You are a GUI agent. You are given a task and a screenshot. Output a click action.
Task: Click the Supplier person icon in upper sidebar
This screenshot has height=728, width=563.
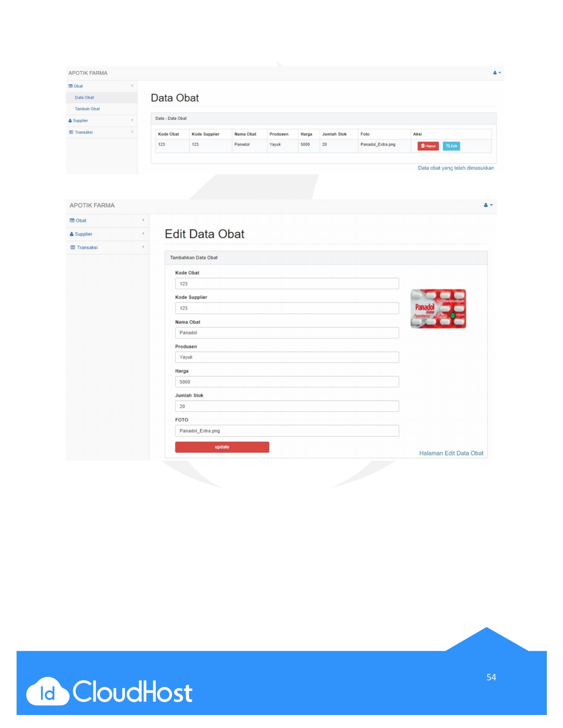click(70, 121)
